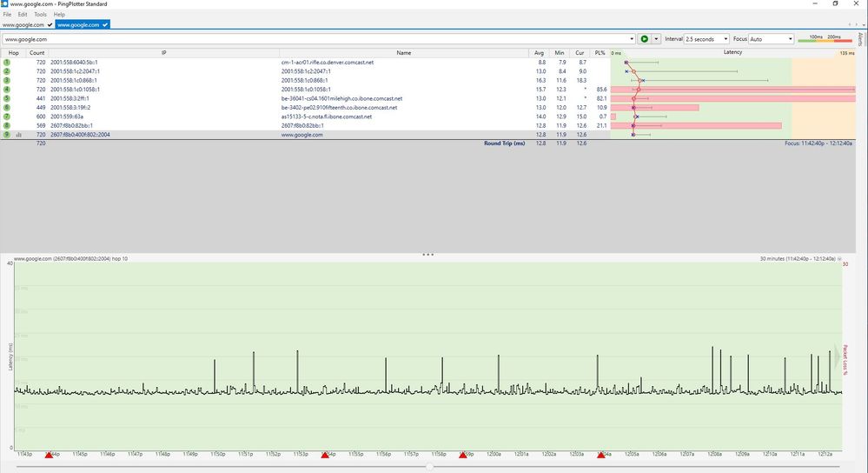The width and height of the screenshot is (868, 473).
Task: Click the red marker near 11:44p
Action: pos(49,455)
